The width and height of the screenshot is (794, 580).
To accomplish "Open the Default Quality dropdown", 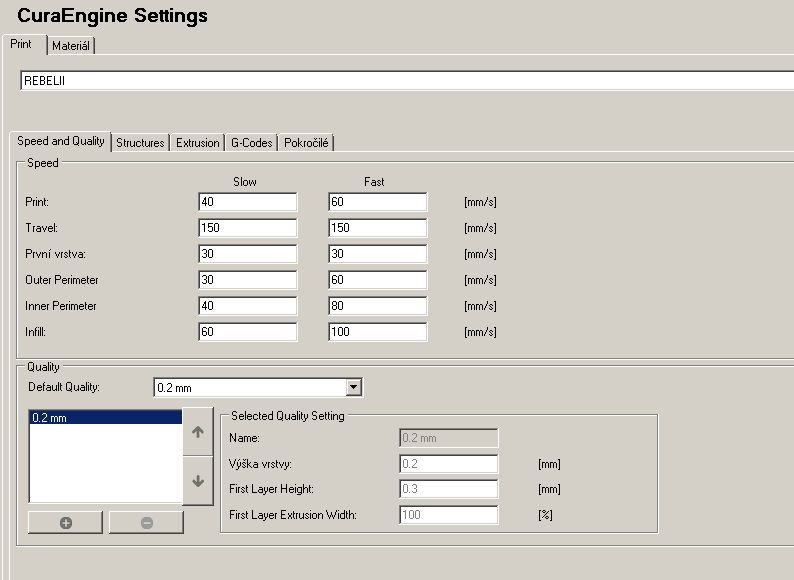I will [x=352, y=387].
